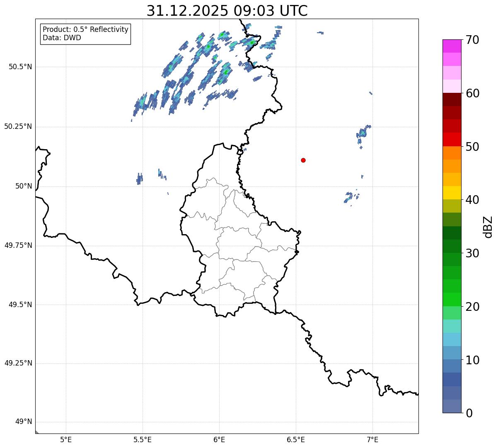Pick the bright red colorbar swatch just above the 50 tick
The image size is (498, 448).
[452, 140]
